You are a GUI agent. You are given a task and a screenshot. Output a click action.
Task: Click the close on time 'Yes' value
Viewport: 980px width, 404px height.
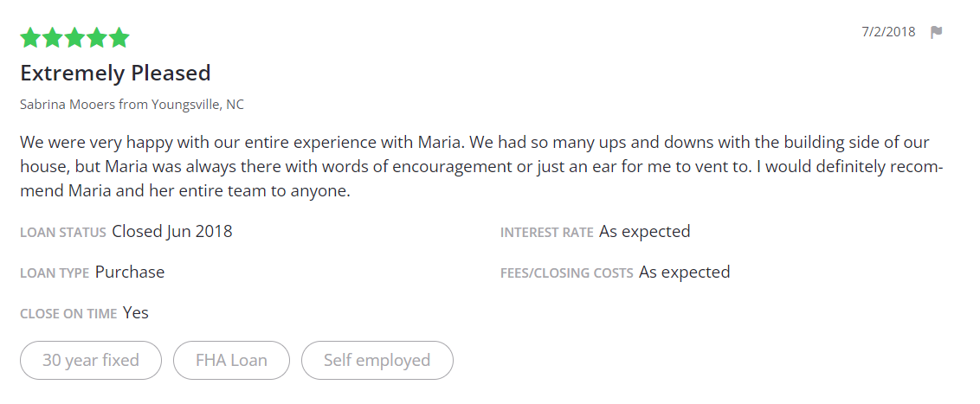pyautogui.click(x=136, y=312)
